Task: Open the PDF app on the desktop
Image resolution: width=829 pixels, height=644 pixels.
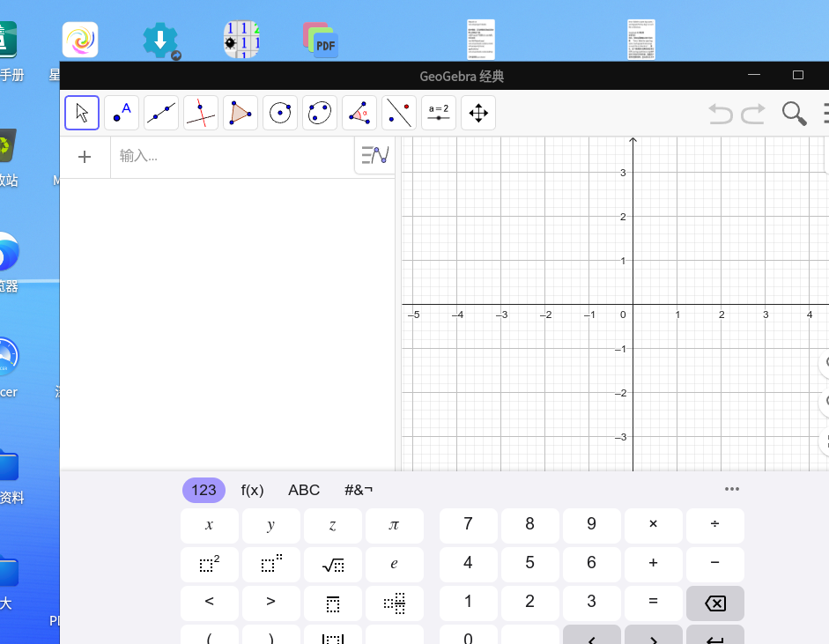Action: [x=321, y=41]
